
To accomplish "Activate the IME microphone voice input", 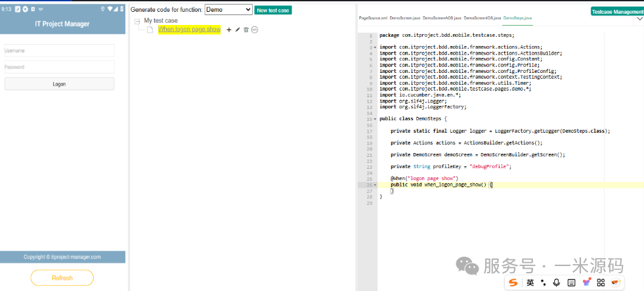I will 557,282.
